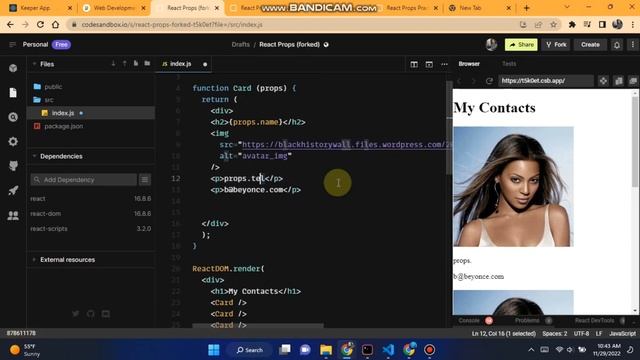Switch to Browser preview tab
The image size is (640, 360).
coord(469,64)
